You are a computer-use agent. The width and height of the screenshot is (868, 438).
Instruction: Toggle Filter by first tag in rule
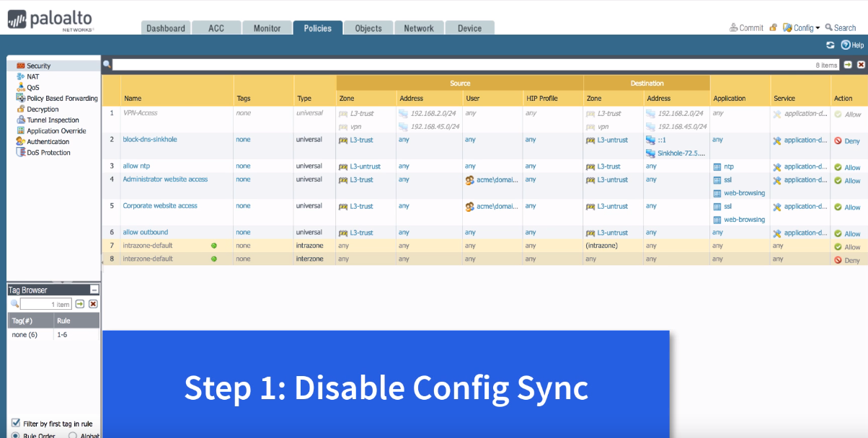pyautogui.click(x=16, y=424)
